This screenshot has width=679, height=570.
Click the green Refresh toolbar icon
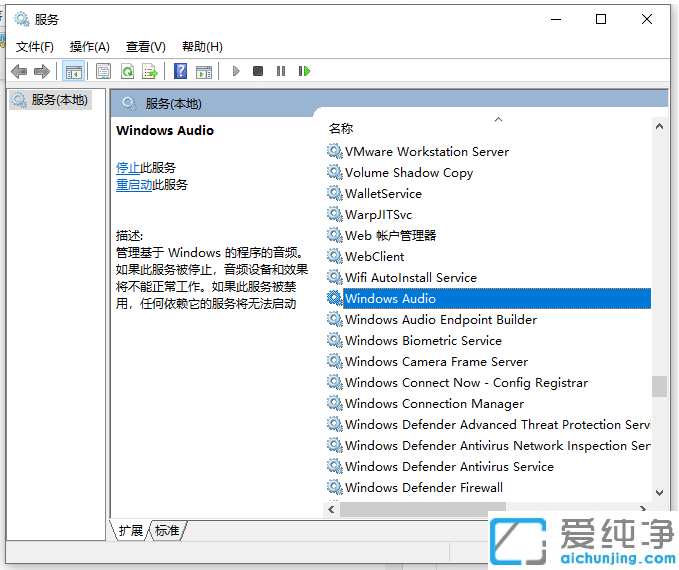[127, 71]
